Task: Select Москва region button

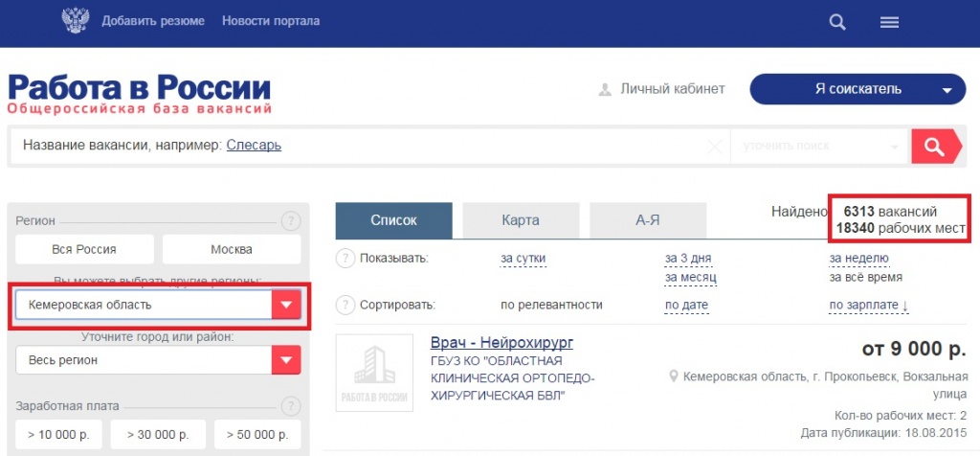Action: point(232,249)
